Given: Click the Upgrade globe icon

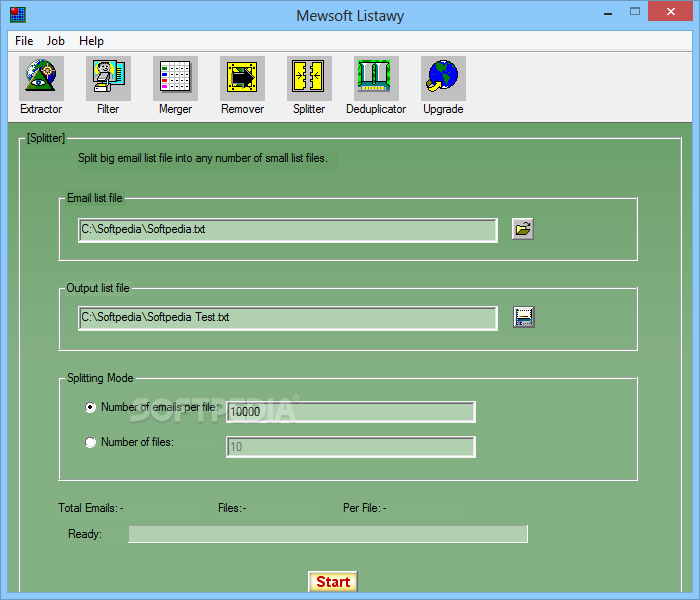Looking at the screenshot, I should click(443, 79).
